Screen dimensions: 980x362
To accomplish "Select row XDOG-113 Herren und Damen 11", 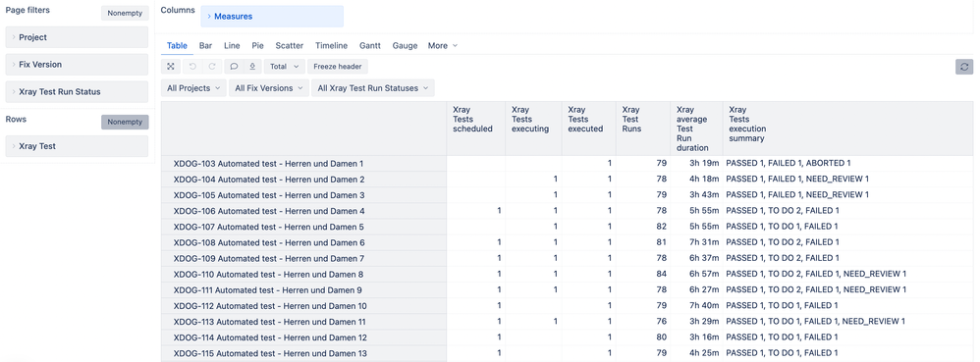I will 303,322.
